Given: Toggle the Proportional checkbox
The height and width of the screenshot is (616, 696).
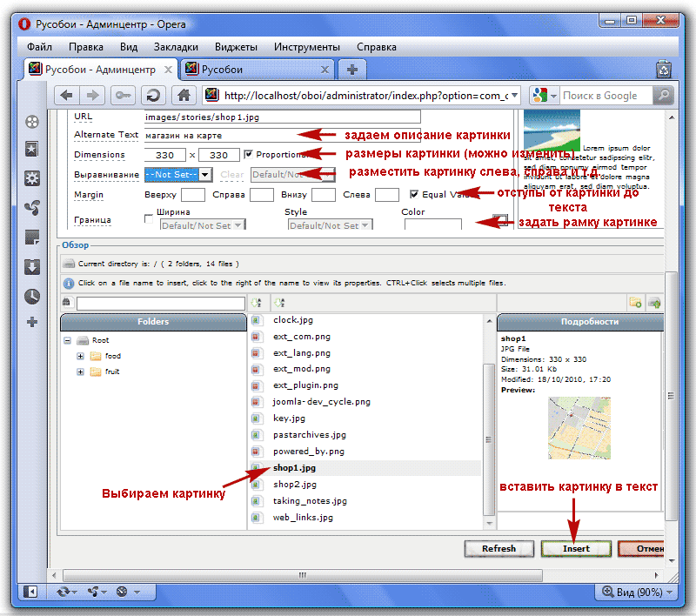Looking at the screenshot, I should (x=248, y=155).
